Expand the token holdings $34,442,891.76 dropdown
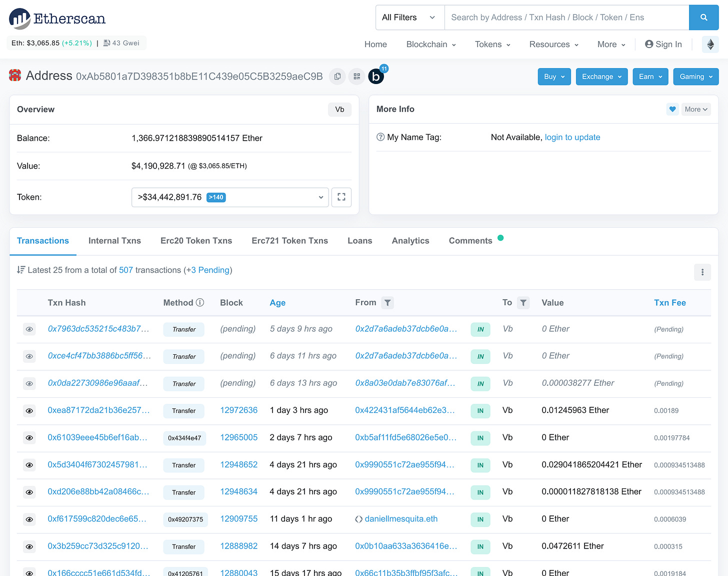Screen dimensions: 728x576 coord(230,197)
